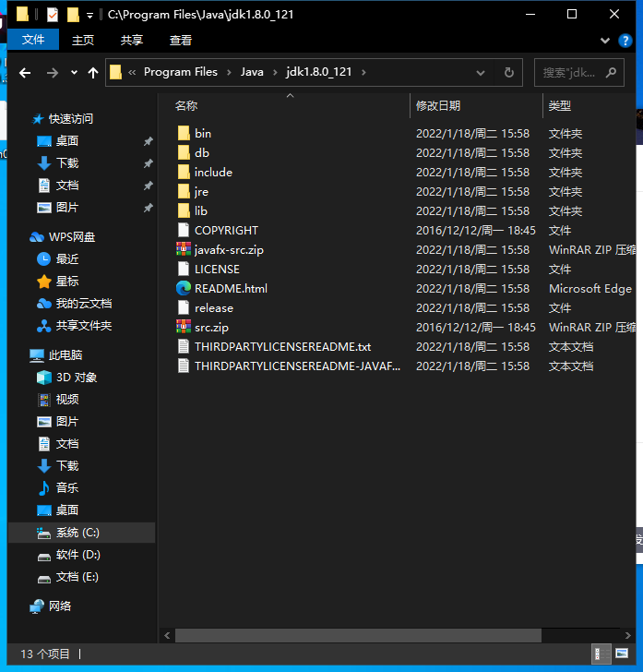Viewport: 643px width, 672px height.
Task: Expand chevron after jdk1.8.0_121 breadcrumb
Action: (x=363, y=72)
